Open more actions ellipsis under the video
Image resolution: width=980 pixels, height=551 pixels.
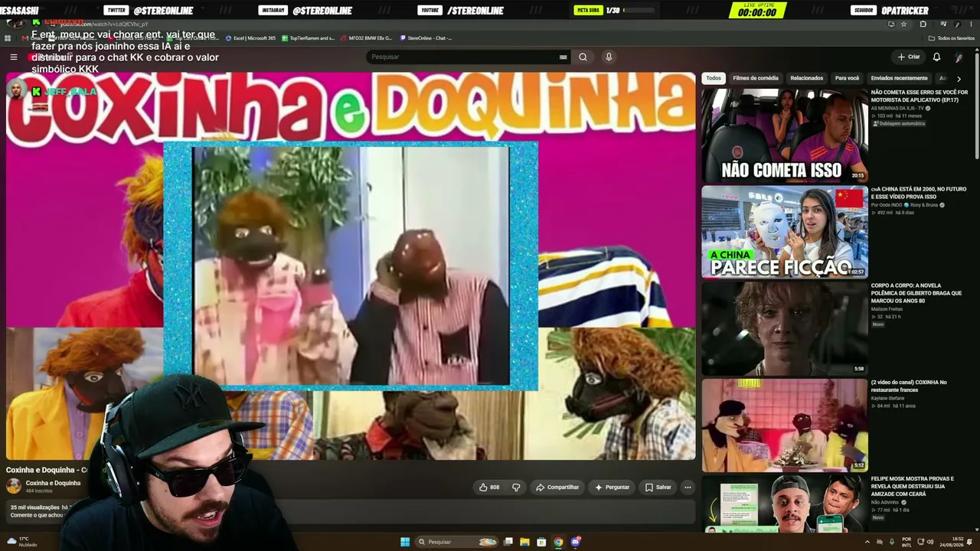point(688,487)
